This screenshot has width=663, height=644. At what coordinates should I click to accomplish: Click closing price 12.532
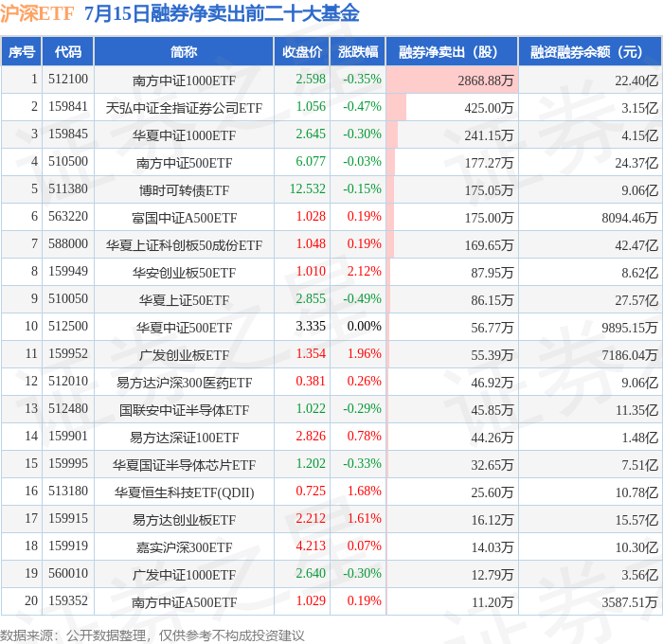pos(308,189)
